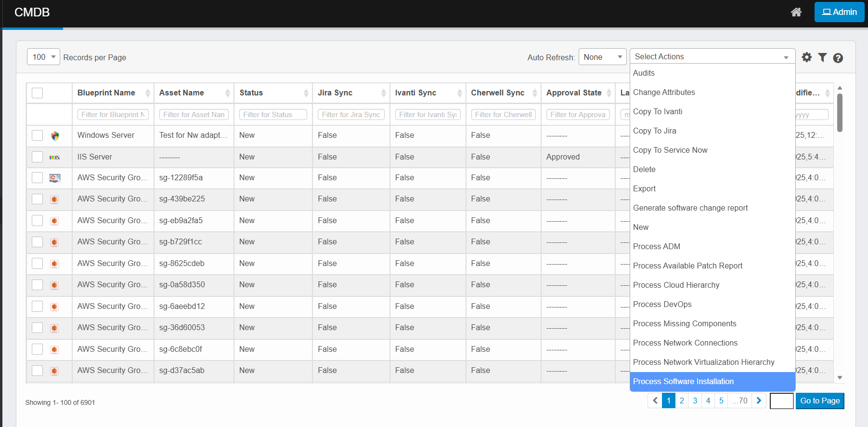Image resolution: width=868 pixels, height=427 pixels.
Task: Expand the Auto Refresh dropdown
Action: click(x=602, y=57)
